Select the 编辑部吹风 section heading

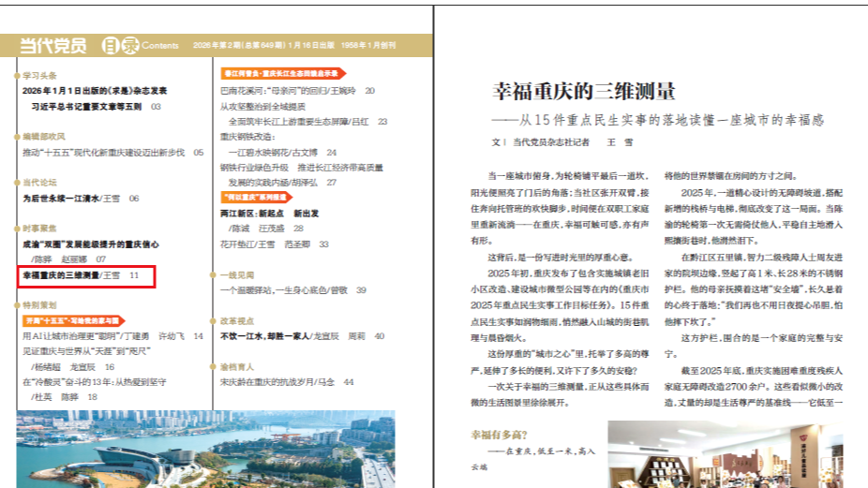tap(43, 136)
